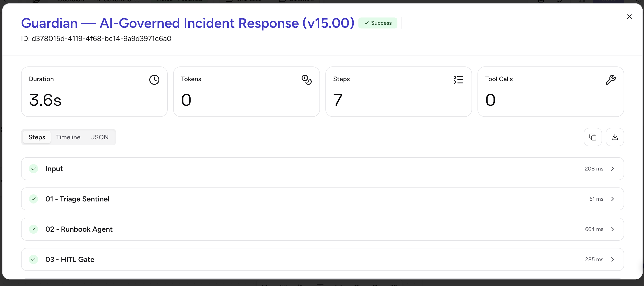Expand the 01 - Triage Sentinel chevron
This screenshot has width=644, height=286.
click(x=613, y=199)
